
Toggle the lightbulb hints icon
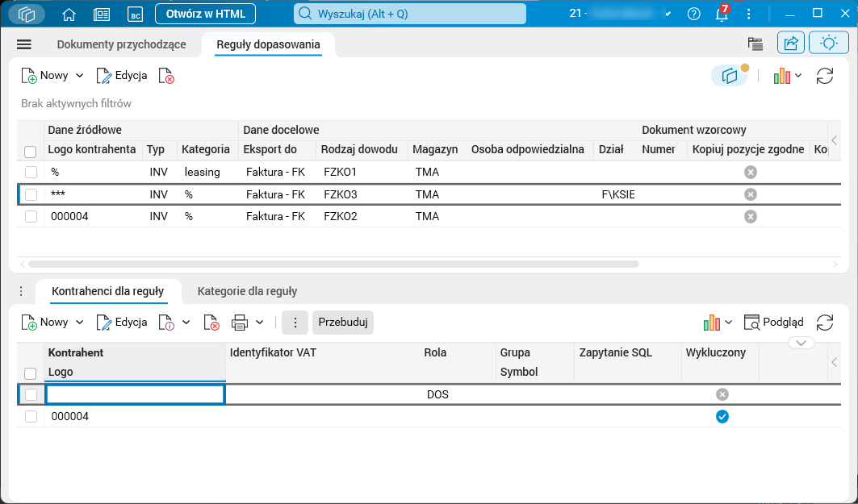(x=828, y=44)
